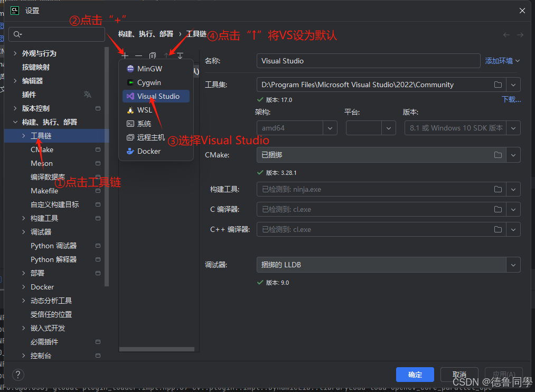Select the 工具链 sidebar entry

pos(42,136)
